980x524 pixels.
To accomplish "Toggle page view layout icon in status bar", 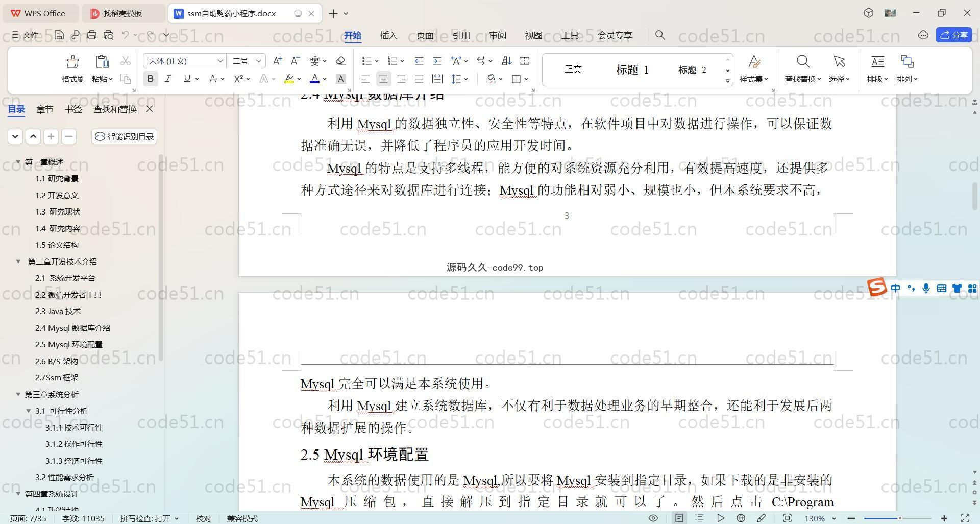I will coord(679,518).
